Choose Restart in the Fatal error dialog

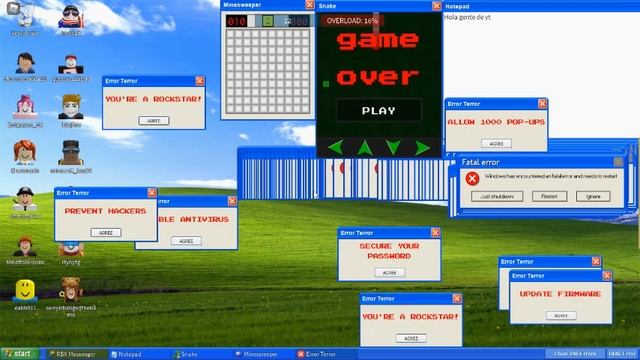(x=549, y=196)
